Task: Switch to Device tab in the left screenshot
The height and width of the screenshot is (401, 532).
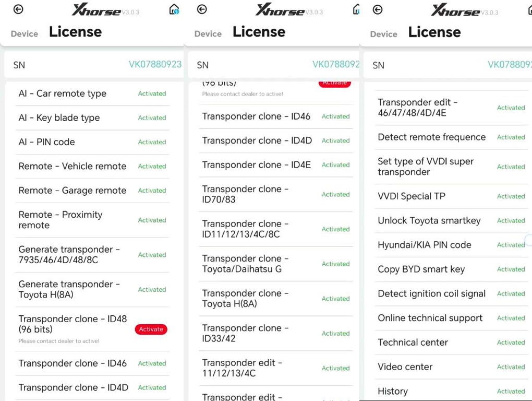Action: tap(25, 34)
